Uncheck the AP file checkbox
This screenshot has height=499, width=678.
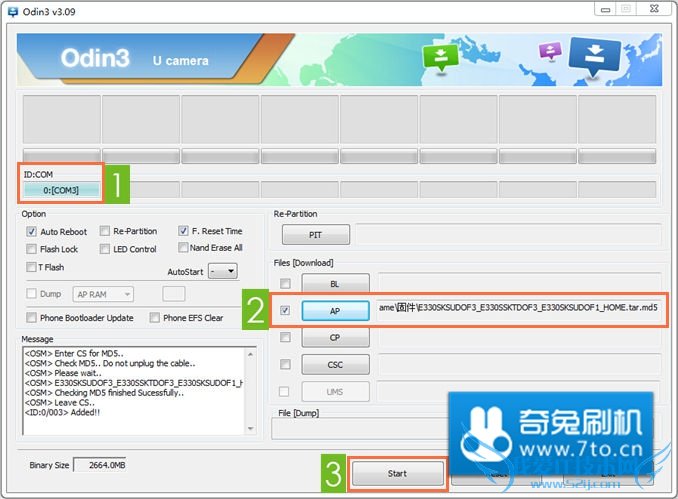click(285, 310)
